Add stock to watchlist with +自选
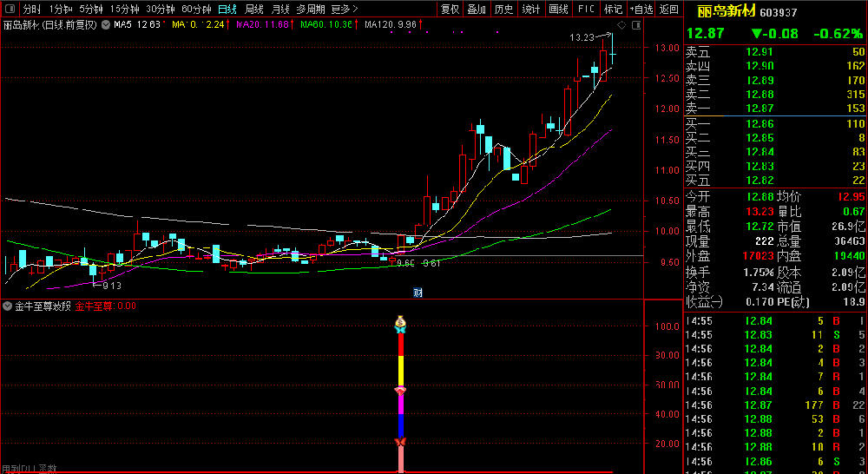This screenshot has height=474, width=868. coord(641,9)
